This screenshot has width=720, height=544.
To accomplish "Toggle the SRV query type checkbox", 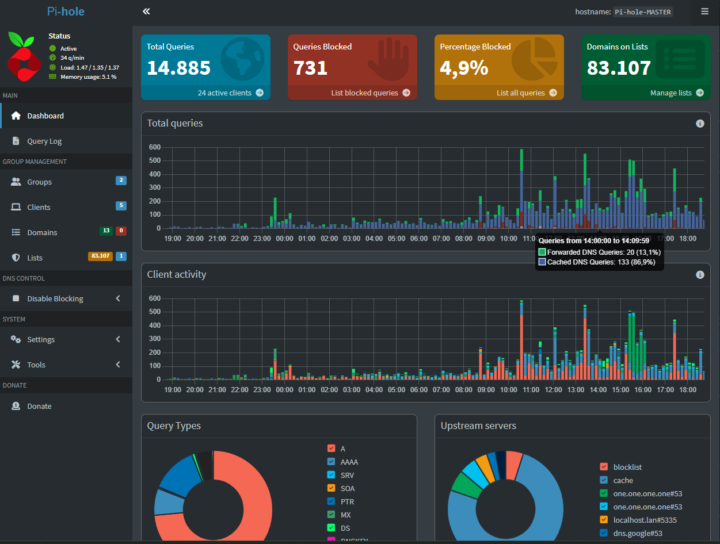I will 331,475.
